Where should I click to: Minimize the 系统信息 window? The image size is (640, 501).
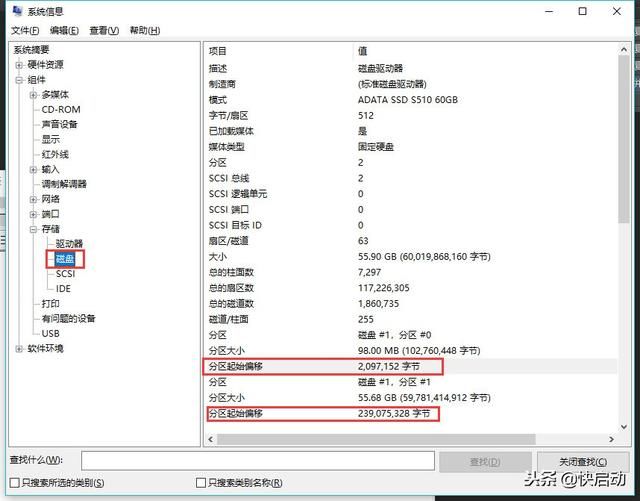(549, 11)
